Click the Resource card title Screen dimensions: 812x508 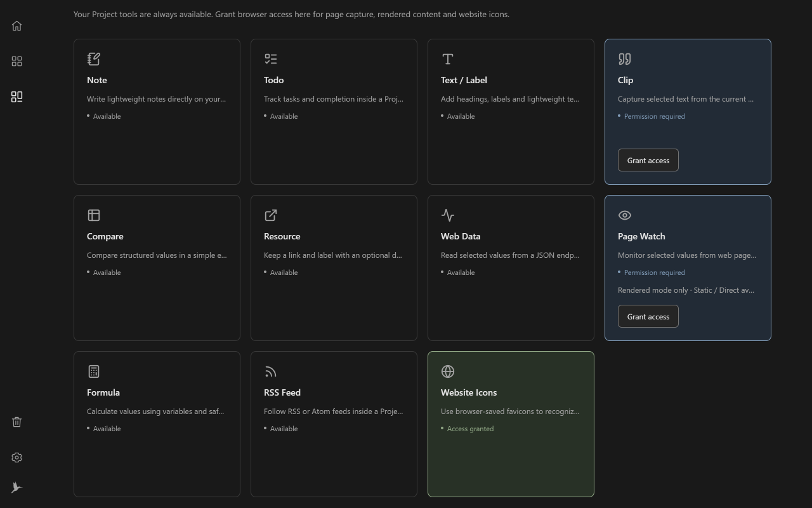282,236
